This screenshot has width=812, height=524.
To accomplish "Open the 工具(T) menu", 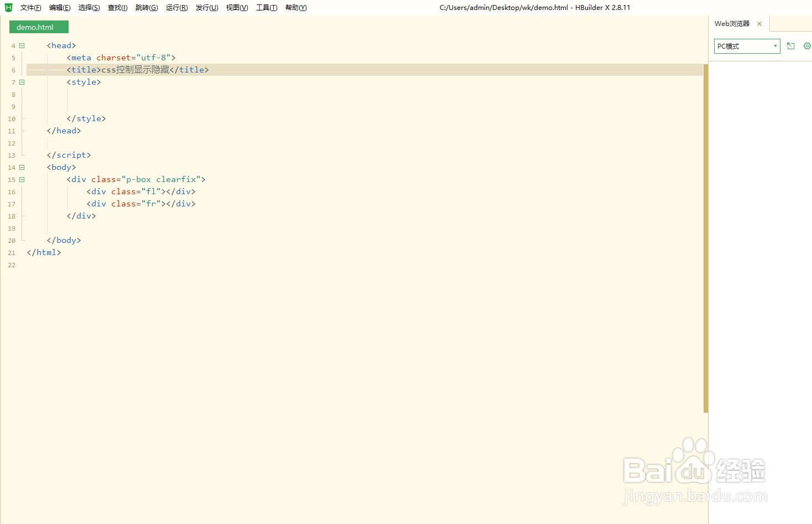I will click(267, 8).
